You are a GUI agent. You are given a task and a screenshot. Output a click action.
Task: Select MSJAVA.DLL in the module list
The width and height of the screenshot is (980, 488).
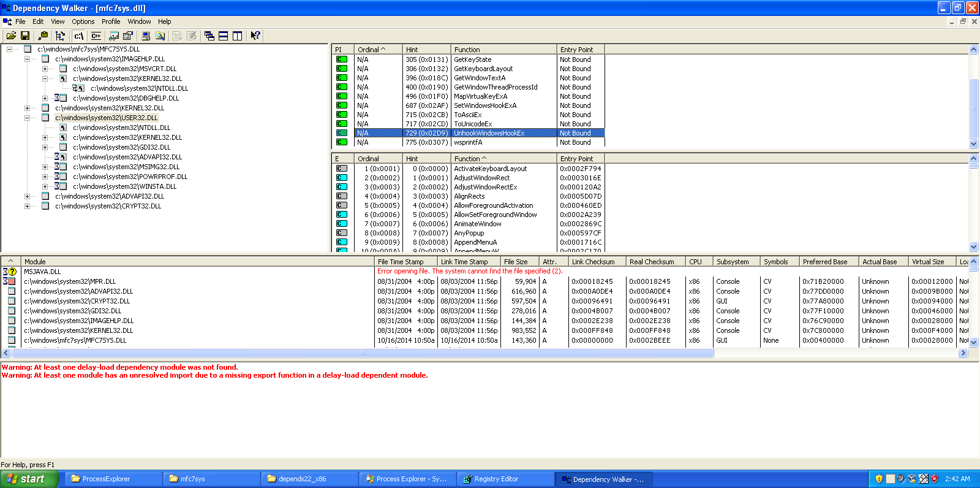[42, 272]
